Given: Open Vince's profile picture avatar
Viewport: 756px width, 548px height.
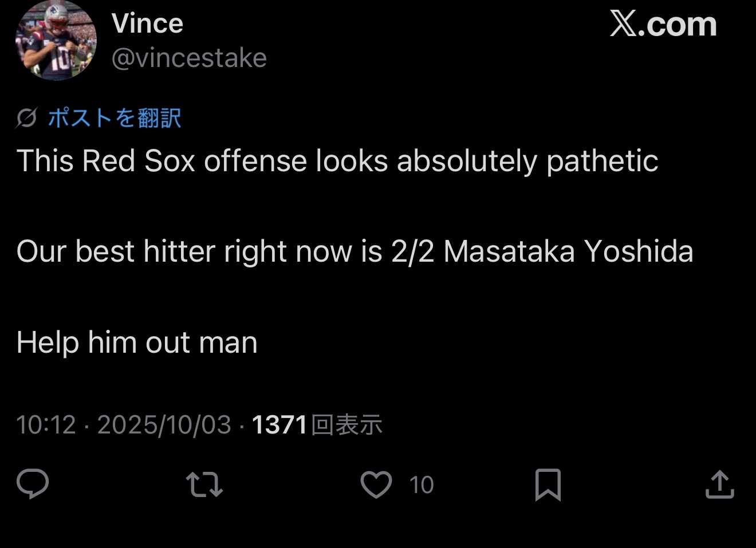Looking at the screenshot, I should pos(56,41).
